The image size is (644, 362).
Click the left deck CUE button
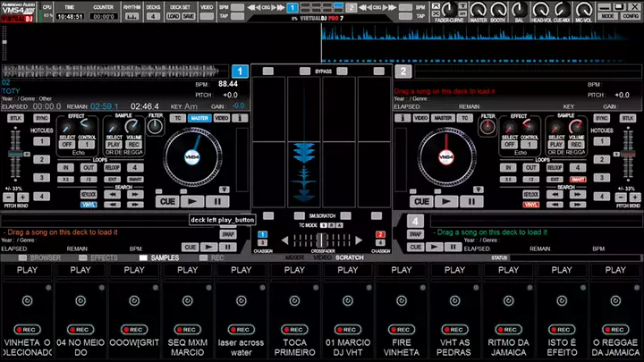[167, 202]
